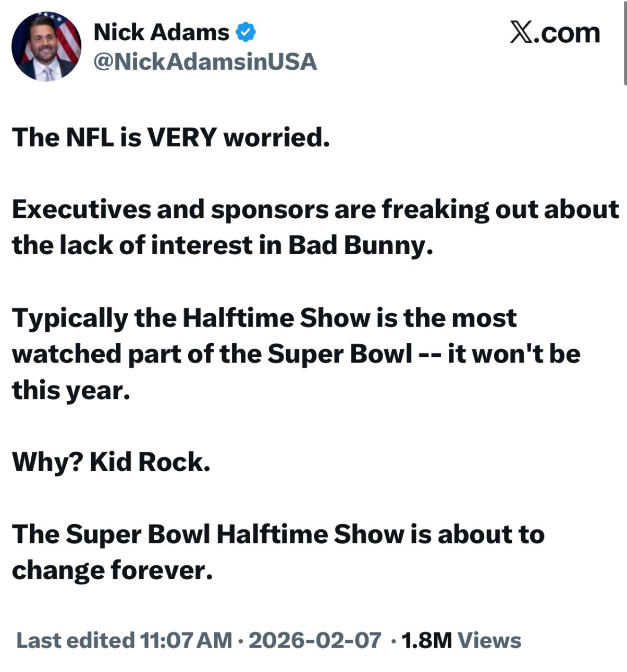Open the @NickAdamsinUSA handle link
Image resolution: width=627 pixels, height=672 pixels.
point(205,61)
